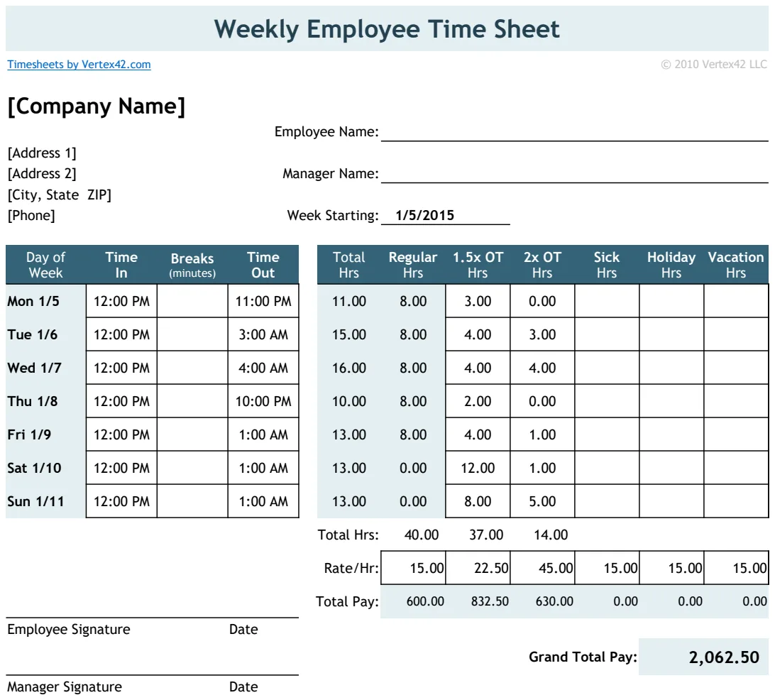The width and height of the screenshot is (775, 700).
Task: Click Tuesday's 2x OT value 3.00
Action: [x=542, y=334]
